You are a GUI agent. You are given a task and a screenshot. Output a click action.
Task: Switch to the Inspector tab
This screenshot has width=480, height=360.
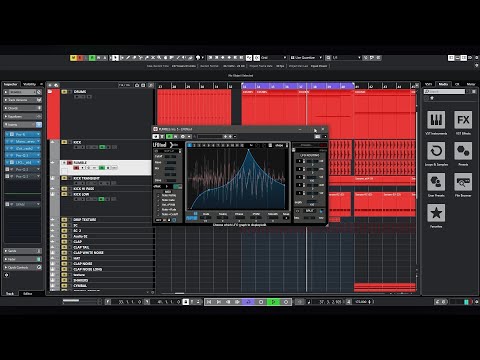click(x=10, y=84)
